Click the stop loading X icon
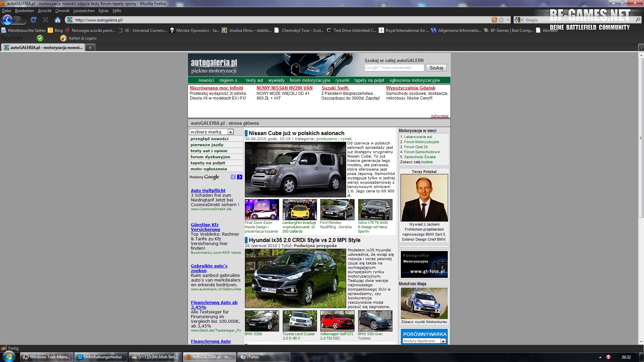Screen dimensions: 644x362 tap(46, 20)
